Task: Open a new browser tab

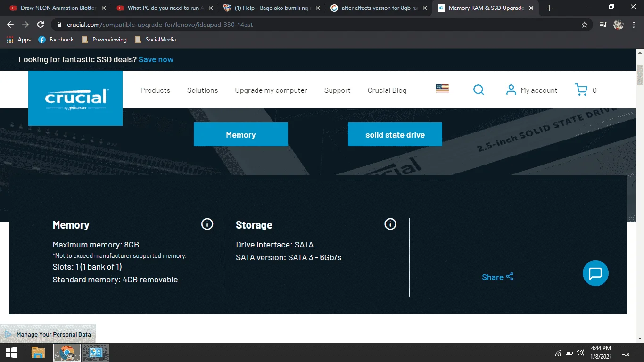Action: tap(549, 8)
